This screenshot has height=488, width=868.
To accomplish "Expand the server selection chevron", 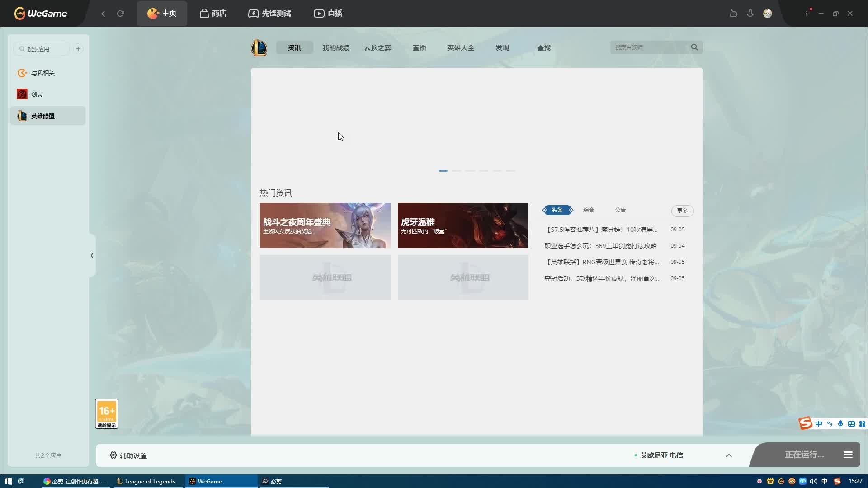I will coord(729,455).
